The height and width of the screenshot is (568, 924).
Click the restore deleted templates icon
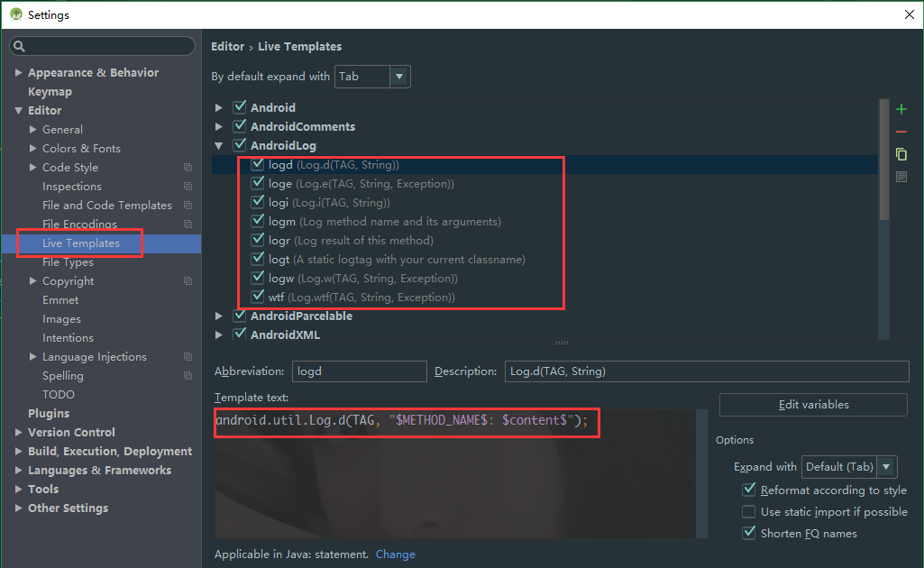click(x=901, y=177)
